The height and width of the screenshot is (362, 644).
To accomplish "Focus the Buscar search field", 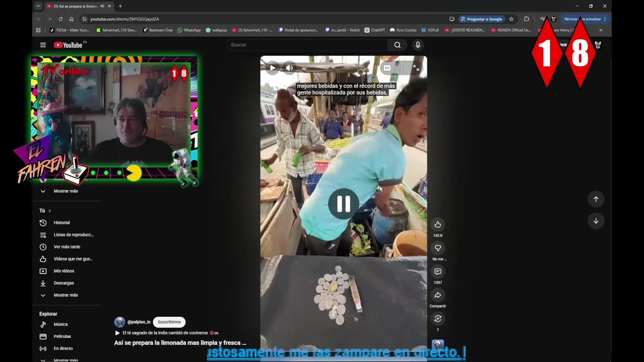I will (x=307, y=45).
